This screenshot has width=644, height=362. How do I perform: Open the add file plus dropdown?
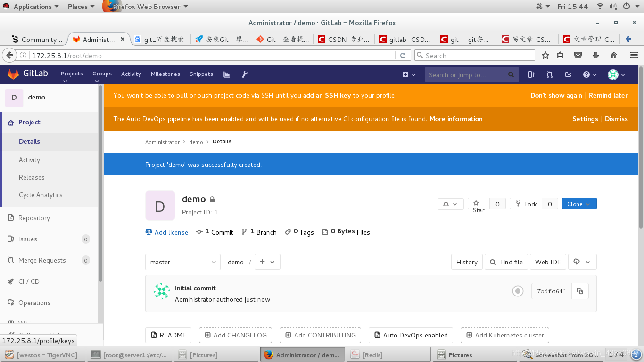(x=267, y=262)
